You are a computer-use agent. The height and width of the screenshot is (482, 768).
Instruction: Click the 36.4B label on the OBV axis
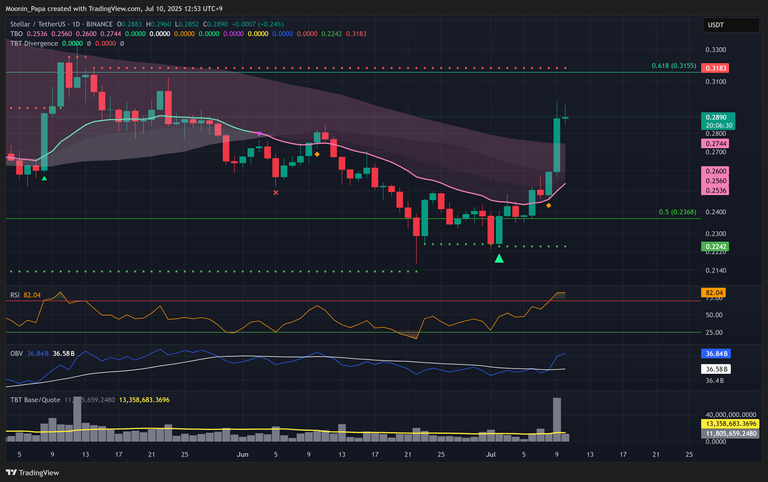715,381
